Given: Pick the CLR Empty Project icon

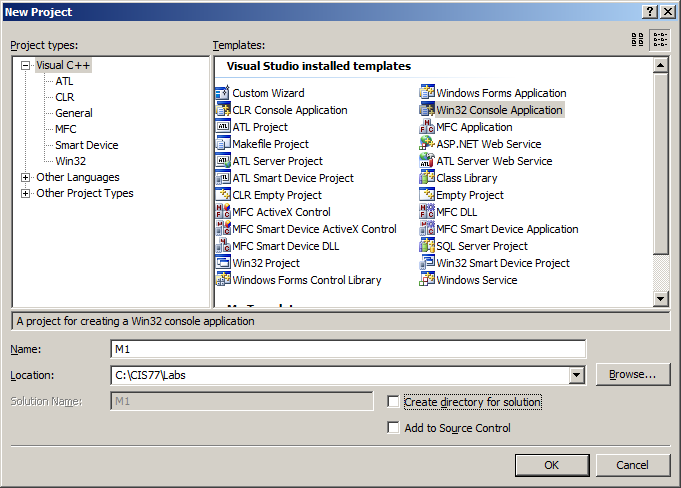Looking at the screenshot, I should click(x=223, y=195).
